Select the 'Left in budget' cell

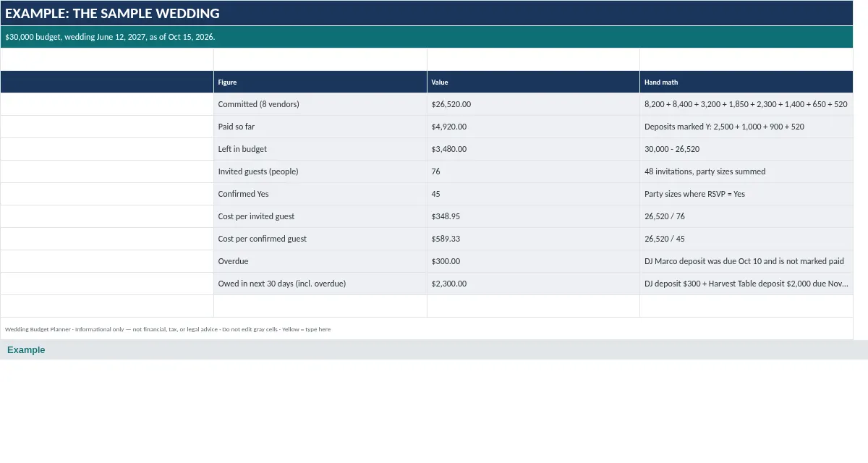click(x=320, y=149)
